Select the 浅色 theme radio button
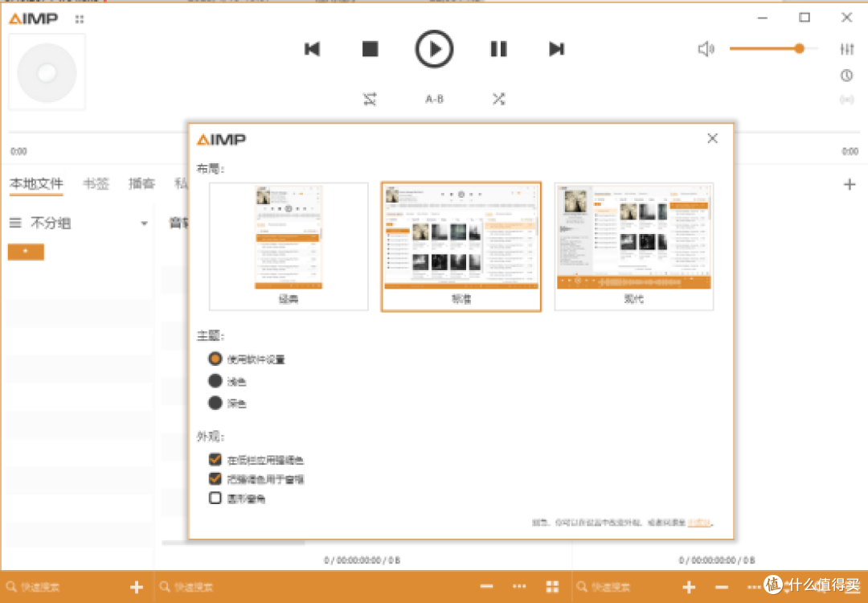The width and height of the screenshot is (868, 603). (215, 381)
